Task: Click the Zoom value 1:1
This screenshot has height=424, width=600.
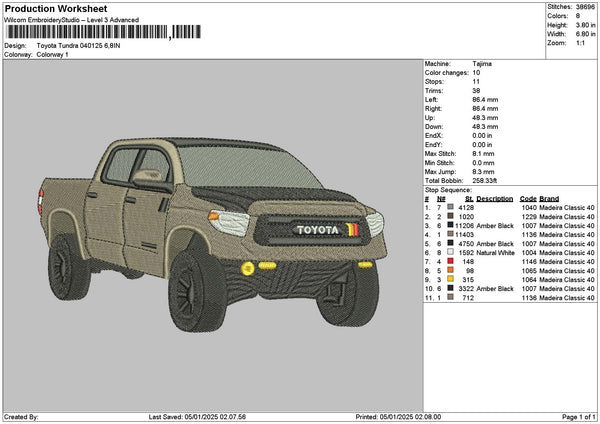Action: tap(580, 43)
